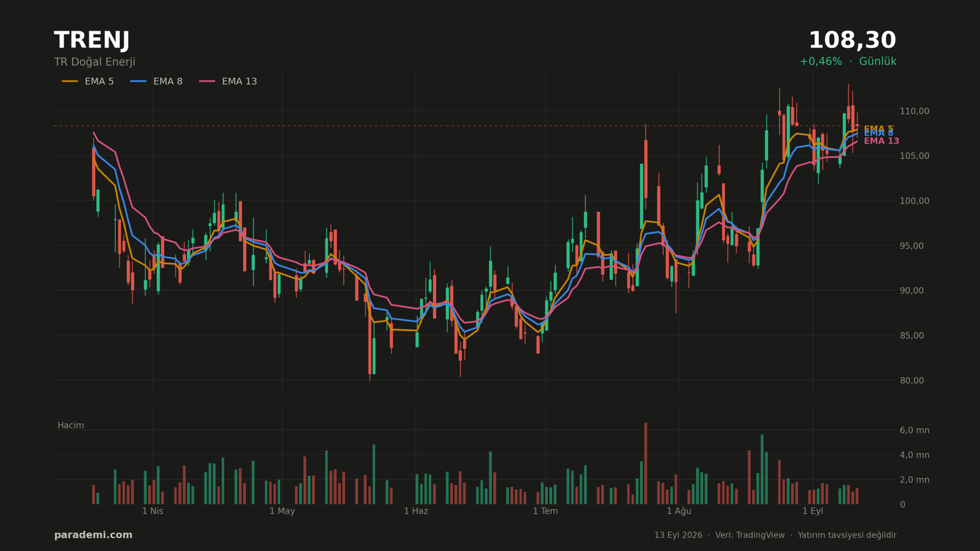Open the parademi.com footer link

[93, 535]
